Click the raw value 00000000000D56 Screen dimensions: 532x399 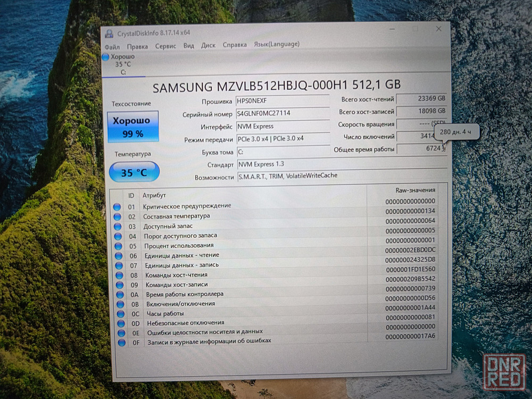pyautogui.click(x=410, y=298)
